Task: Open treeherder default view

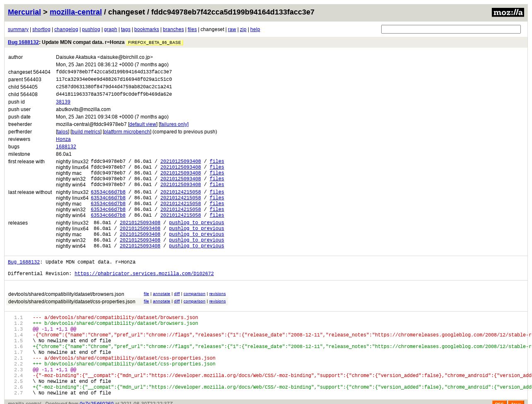Action: point(143,124)
